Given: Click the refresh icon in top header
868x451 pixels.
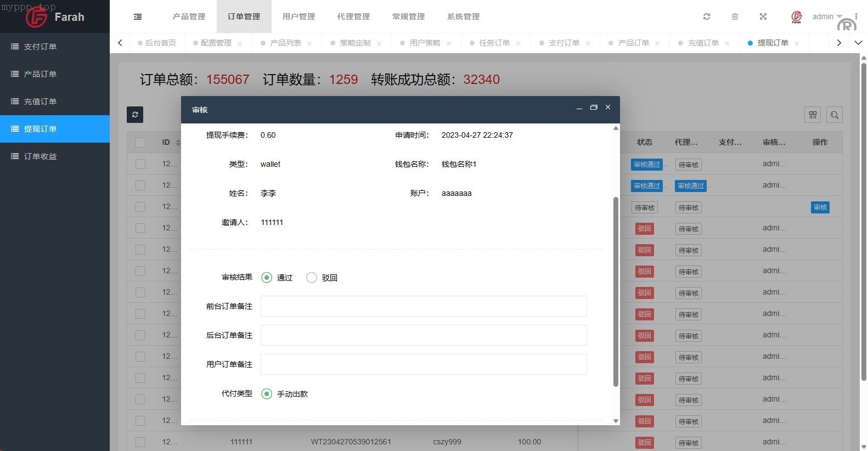Looking at the screenshot, I should [x=707, y=16].
